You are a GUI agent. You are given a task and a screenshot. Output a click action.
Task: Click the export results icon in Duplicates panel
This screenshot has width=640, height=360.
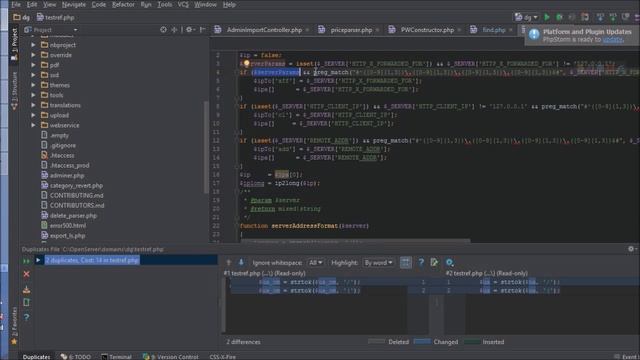click(27, 290)
